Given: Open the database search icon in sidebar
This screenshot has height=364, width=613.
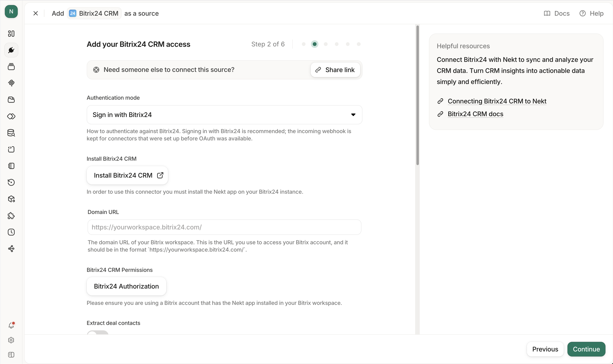Looking at the screenshot, I should point(11,133).
